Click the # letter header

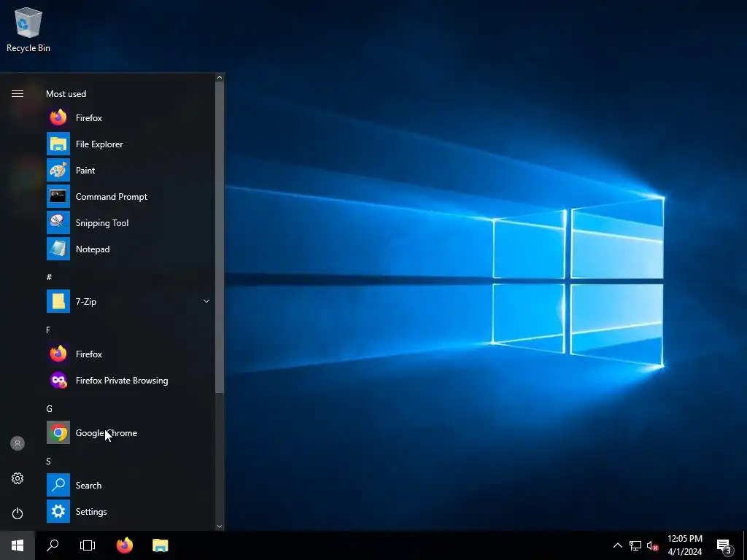click(x=49, y=277)
